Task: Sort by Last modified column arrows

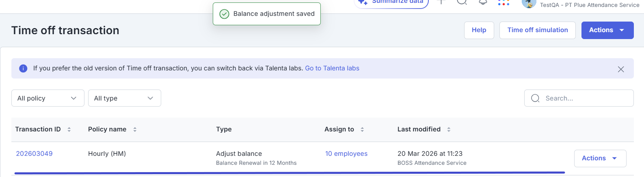Action: (449, 129)
